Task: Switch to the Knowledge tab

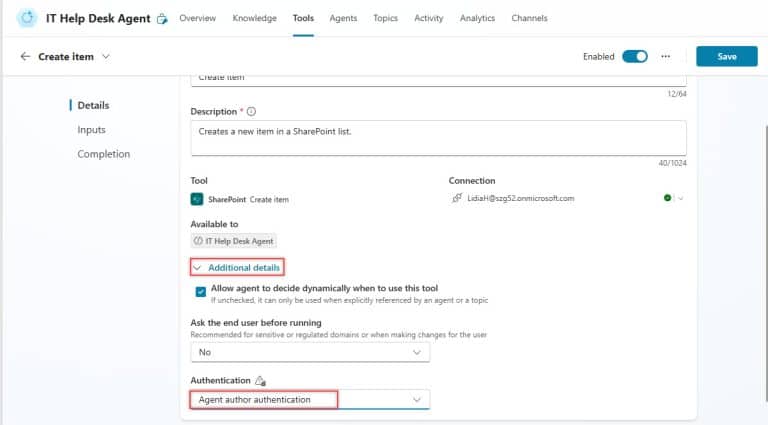Action: pyautogui.click(x=254, y=18)
